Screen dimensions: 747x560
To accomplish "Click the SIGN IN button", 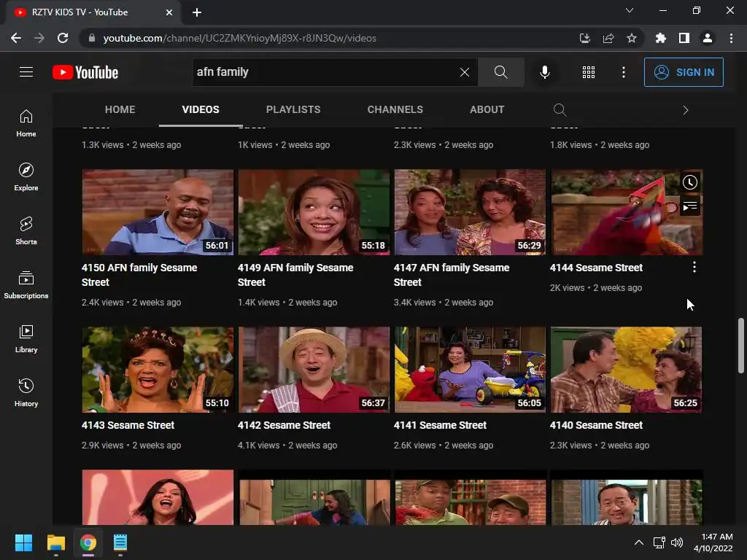I will click(x=684, y=72).
